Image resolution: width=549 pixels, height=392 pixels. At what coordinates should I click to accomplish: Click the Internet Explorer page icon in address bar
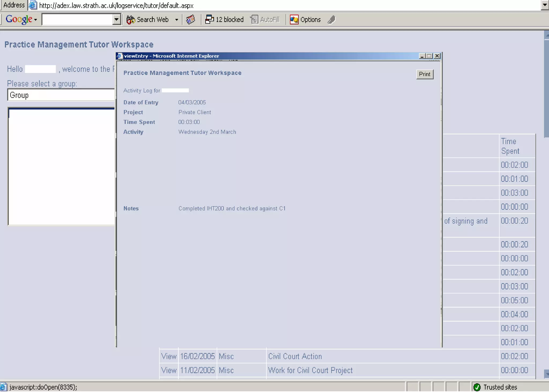(x=33, y=5)
